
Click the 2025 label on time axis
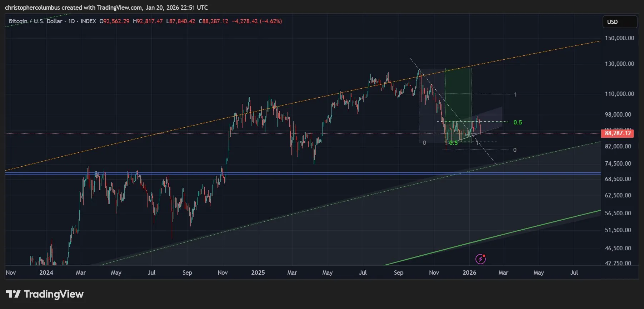point(258,273)
